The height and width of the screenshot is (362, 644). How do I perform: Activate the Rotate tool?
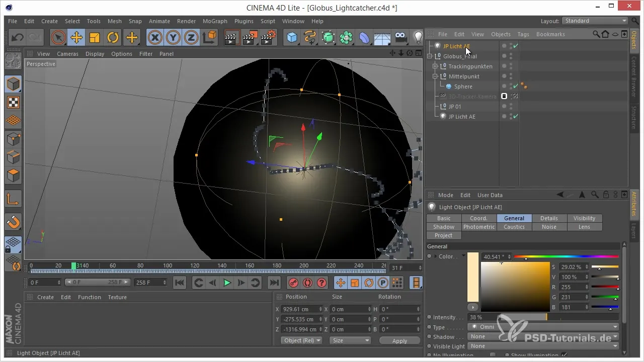pyautogui.click(x=113, y=37)
